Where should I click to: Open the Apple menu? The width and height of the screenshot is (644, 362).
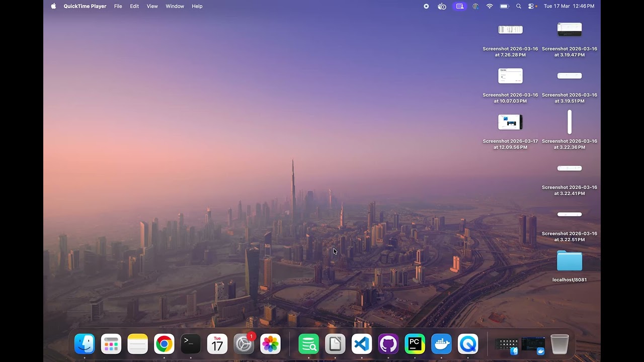(53, 6)
